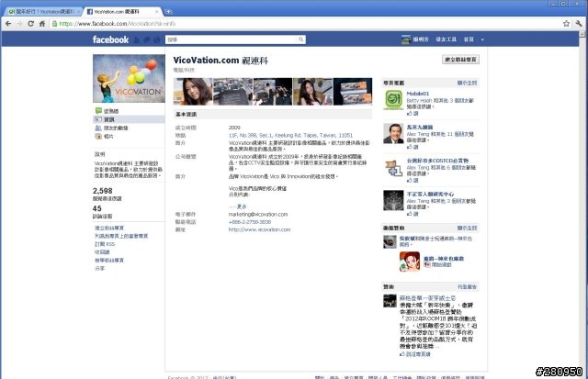Image resolution: width=588 pixels, height=379 pixels.
Task: Like the page with the suited man's portrait
Action: coord(413,147)
